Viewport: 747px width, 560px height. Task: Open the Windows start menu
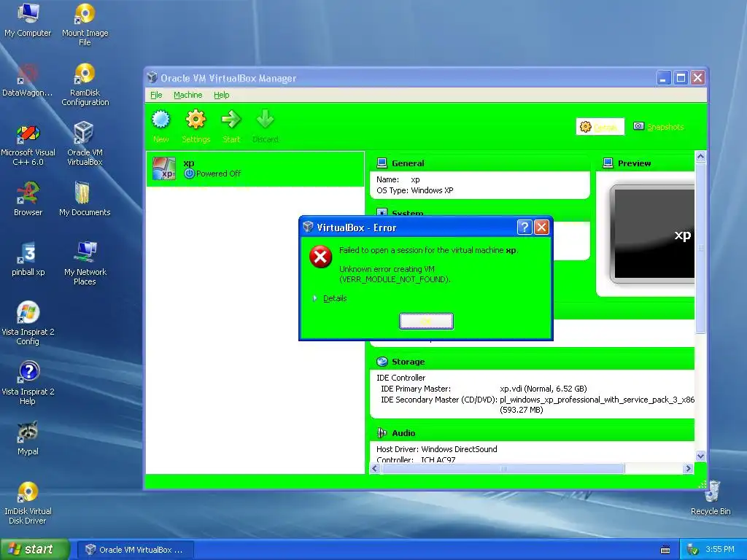tap(35, 549)
